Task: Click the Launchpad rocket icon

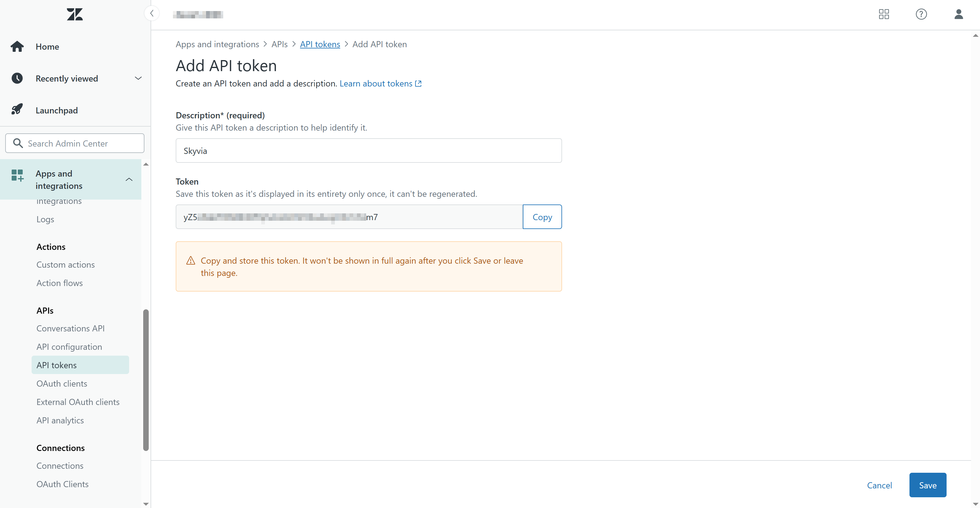Action: coord(17,109)
